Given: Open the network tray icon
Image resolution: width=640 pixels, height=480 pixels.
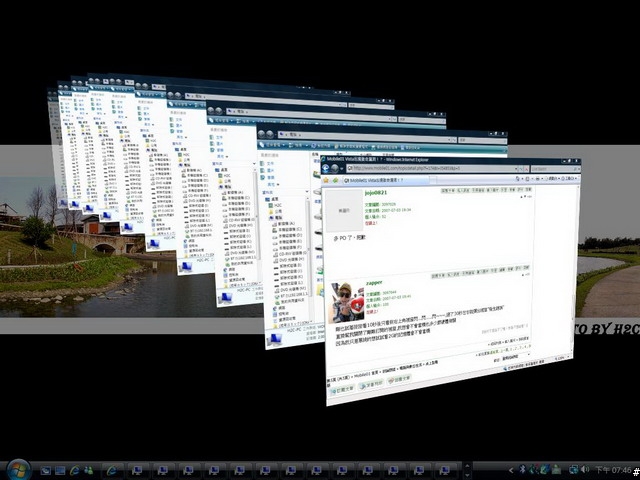Looking at the screenshot, I should click(x=574, y=470).
